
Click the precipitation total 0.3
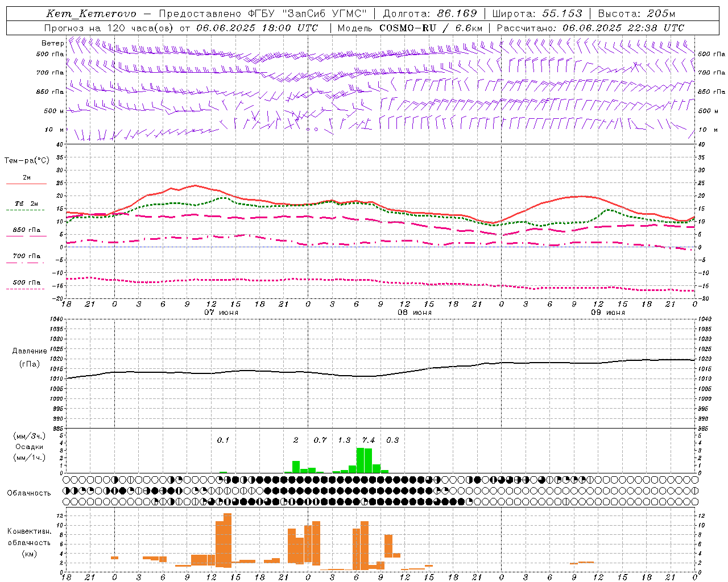392,440
